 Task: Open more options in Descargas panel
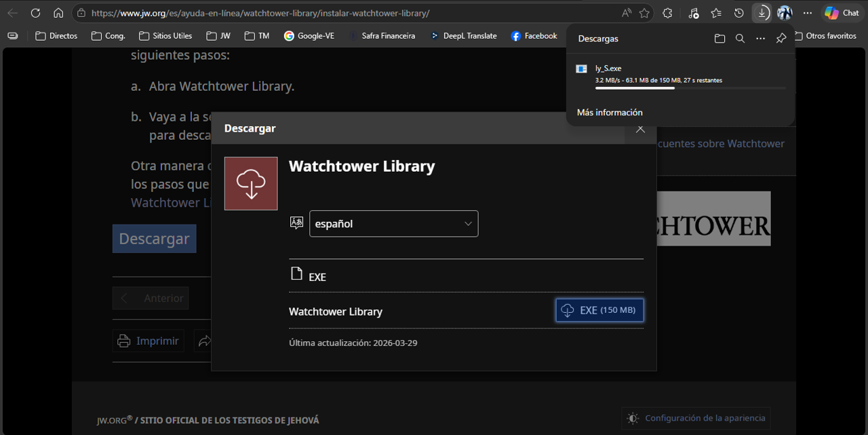760,39
